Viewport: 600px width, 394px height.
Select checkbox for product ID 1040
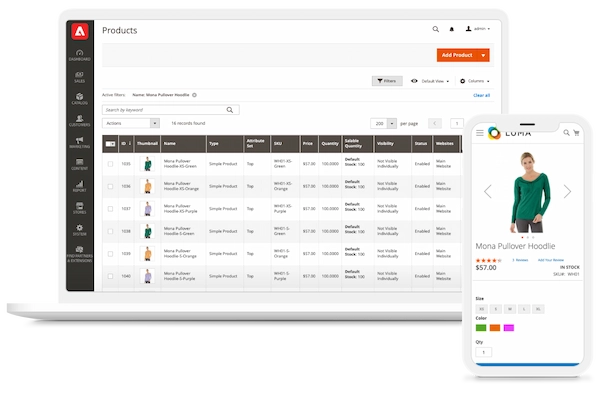pyautogui.click(x=110, y=276)
